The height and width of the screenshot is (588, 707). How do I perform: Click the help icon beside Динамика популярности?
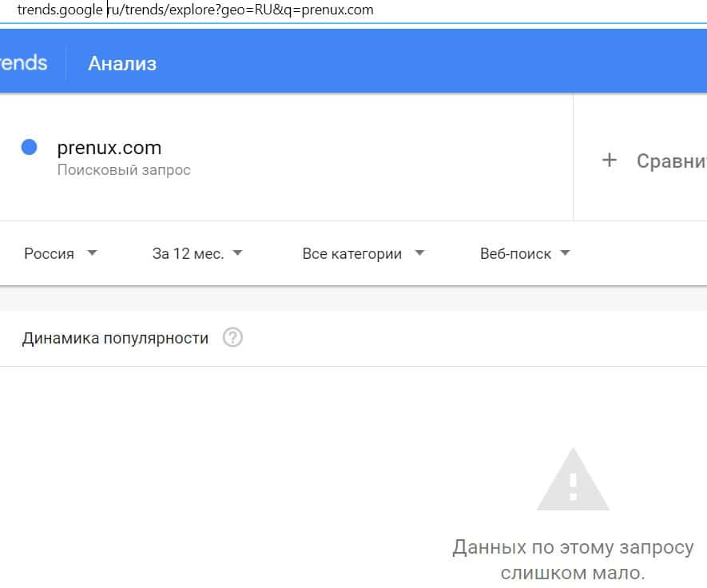tap(232, 338)
